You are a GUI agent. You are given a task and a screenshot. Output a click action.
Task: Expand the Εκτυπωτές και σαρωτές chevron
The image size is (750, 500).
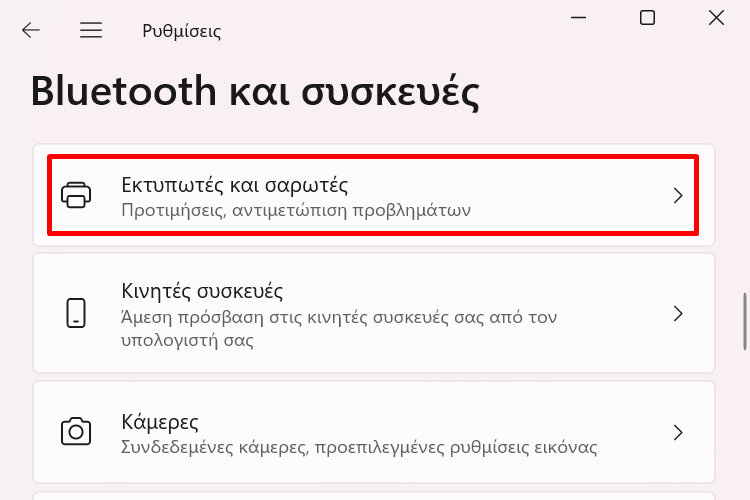pyautogui.click(x=678, y=195)
